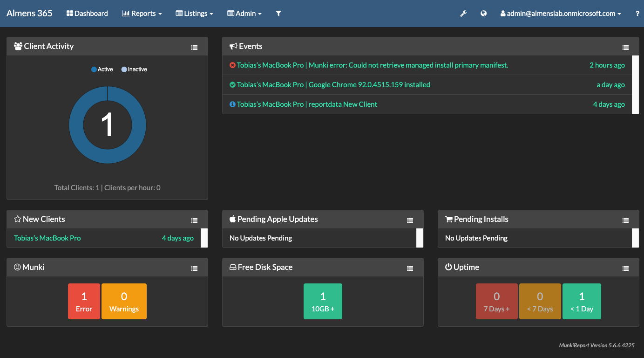
Task: Toggle the Active legend item in chart
Action: pos(102,69)
